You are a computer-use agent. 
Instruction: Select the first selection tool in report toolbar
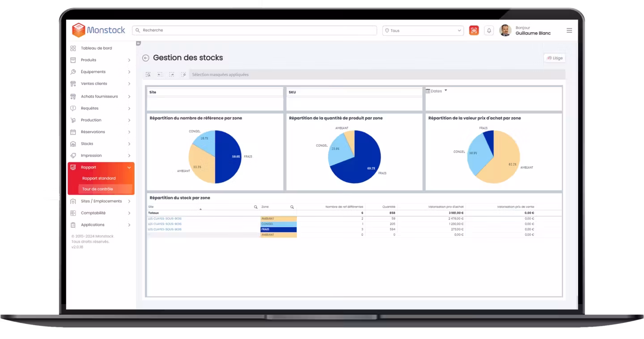point(148,75)
